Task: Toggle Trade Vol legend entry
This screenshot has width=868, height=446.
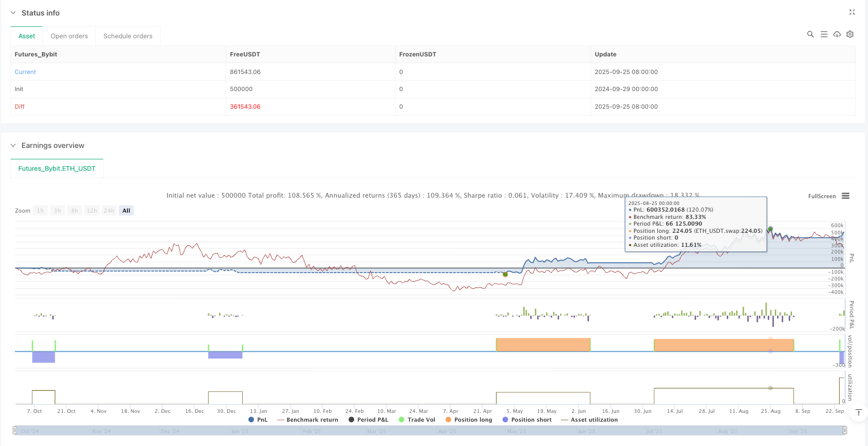Action: point(417,420)
